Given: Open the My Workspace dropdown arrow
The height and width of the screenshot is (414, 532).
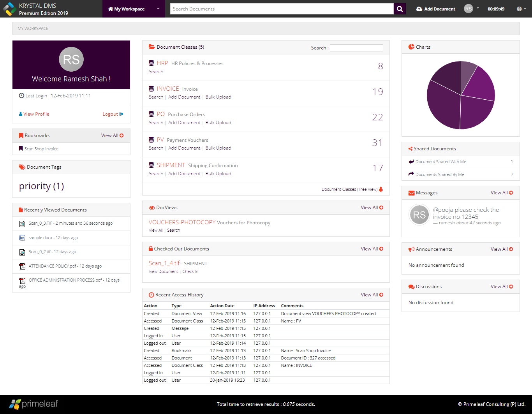Looking at the screenshot, I should 158,9.
